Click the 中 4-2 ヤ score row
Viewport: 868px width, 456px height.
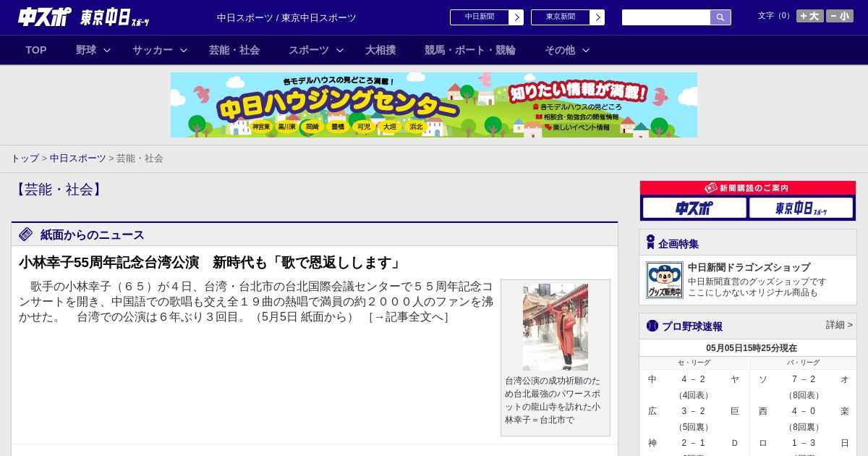[x=694, y=379]
